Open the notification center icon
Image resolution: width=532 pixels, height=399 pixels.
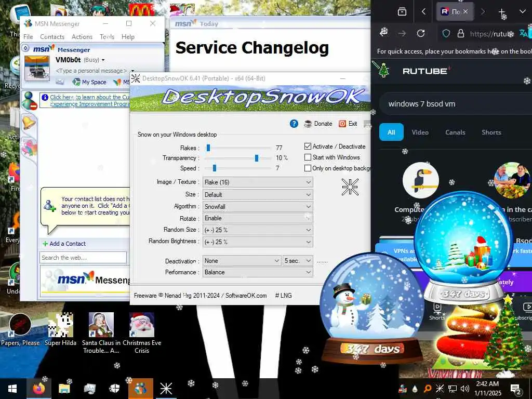point(516,389)
